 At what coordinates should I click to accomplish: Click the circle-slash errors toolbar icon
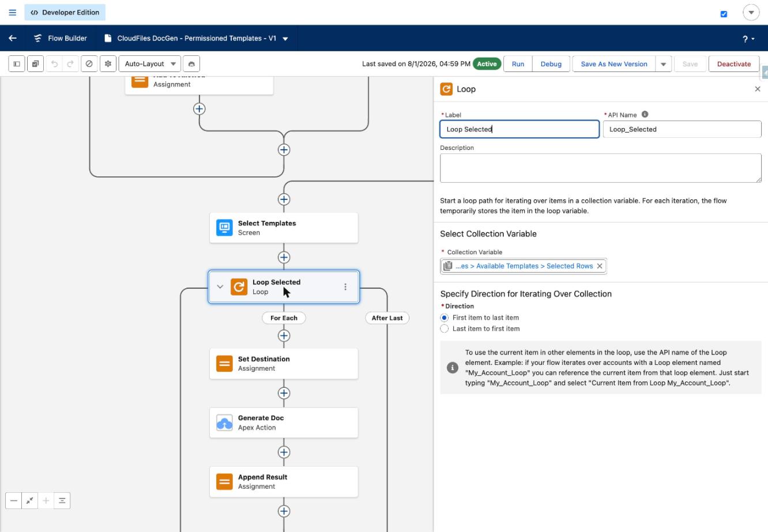click(x=89, y=64)
